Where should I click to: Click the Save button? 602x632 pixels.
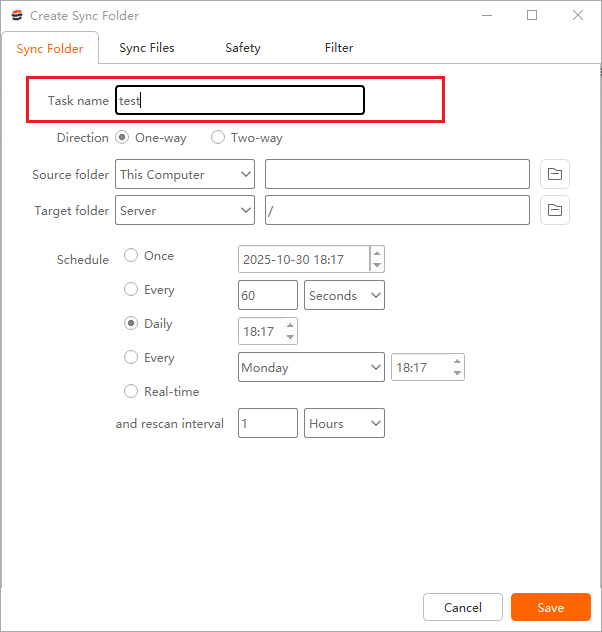[x=550, y=607]
